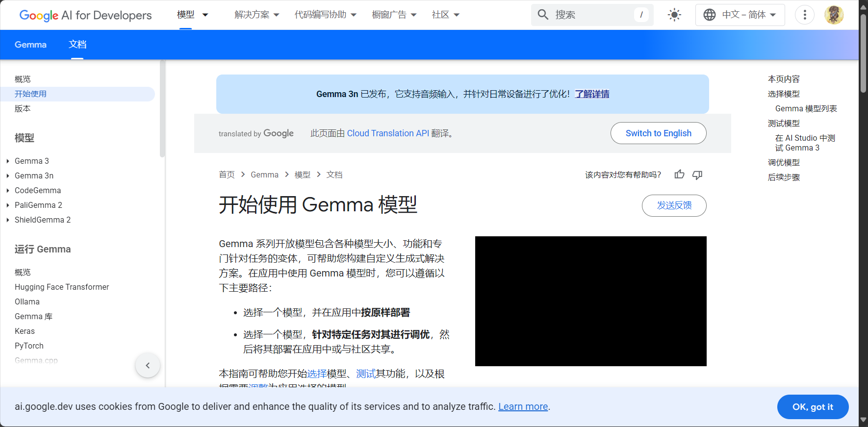Open Gemma 库 sidebar page
Image resolution: width=868 pixels, height=427 pixels.
[33, 316]
